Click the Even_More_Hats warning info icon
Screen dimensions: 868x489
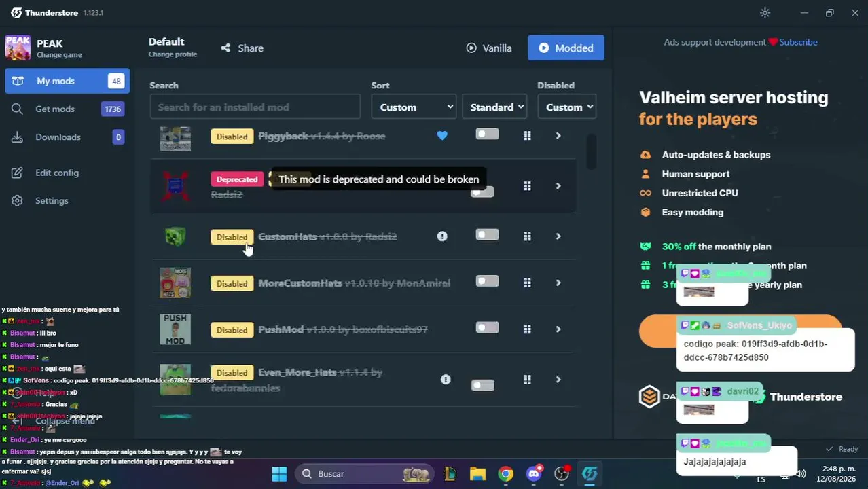click(446, 380)
